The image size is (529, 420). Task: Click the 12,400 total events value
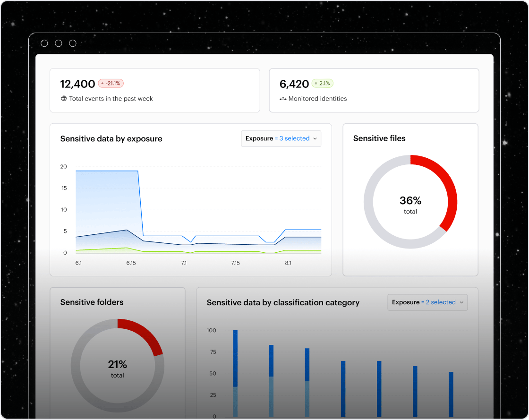click(78, 84)
